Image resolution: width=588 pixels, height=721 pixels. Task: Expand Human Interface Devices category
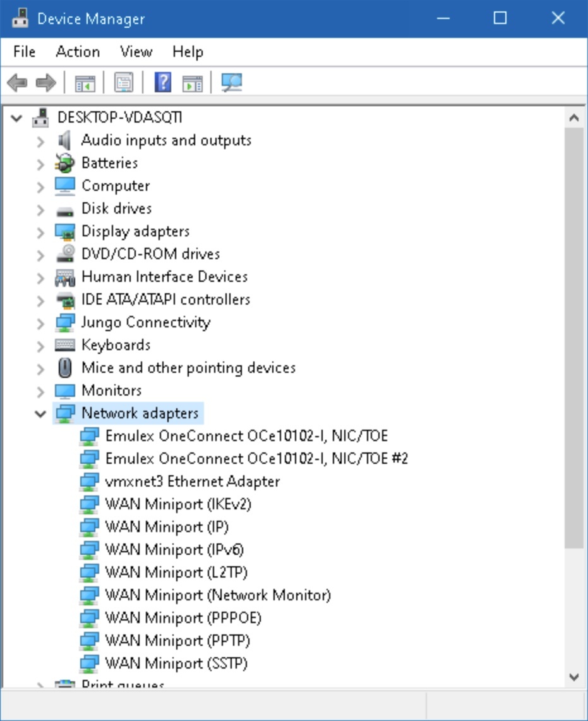coord(40,278)
